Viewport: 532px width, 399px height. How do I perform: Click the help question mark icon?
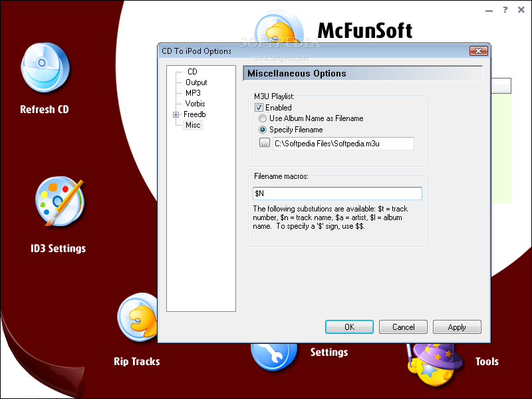pyautogui.click(x=505, y=9)
